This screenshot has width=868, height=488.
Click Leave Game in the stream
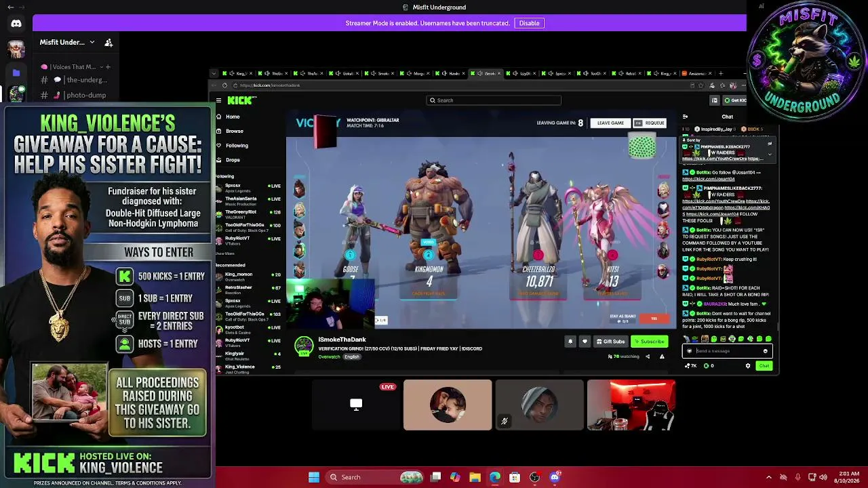click(x=610, y=123)
